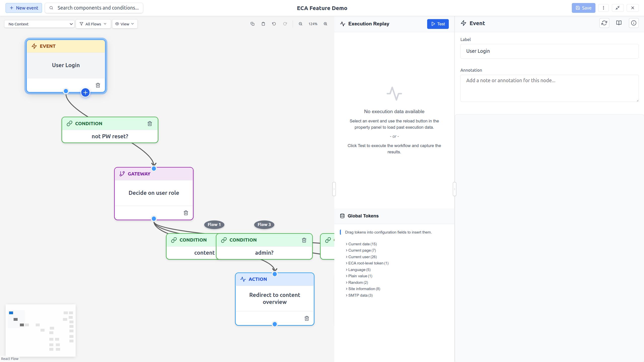Open documentation via the book icon
Image resolution: width=644 pixels, height=362 pixels.
click(619, 23)
